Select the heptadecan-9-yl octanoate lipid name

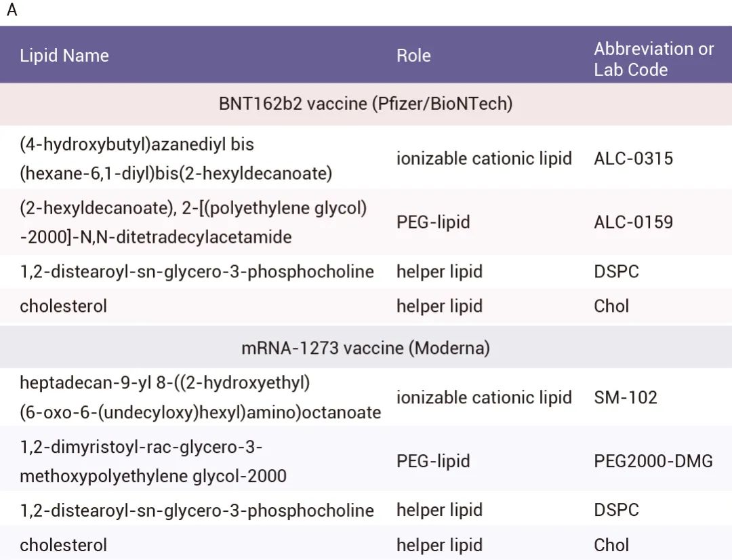200,398
